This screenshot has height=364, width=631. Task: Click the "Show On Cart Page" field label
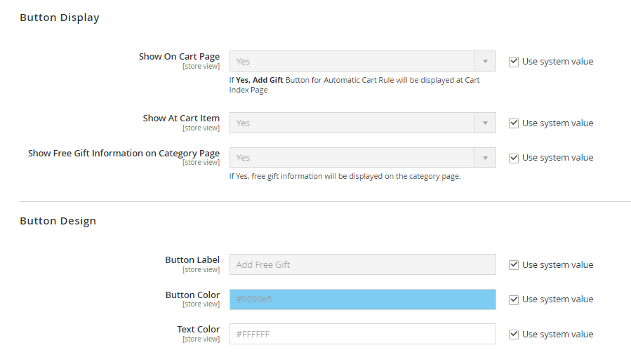pos(179,57)
